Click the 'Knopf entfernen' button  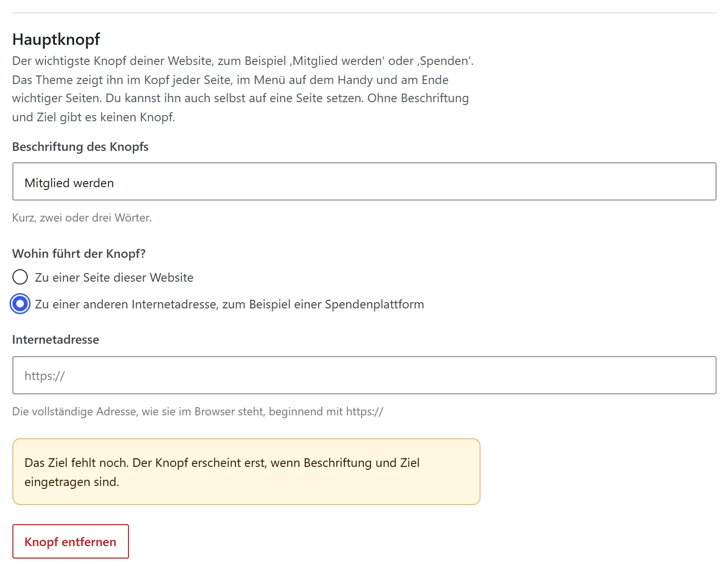click(x=71, y=541)
